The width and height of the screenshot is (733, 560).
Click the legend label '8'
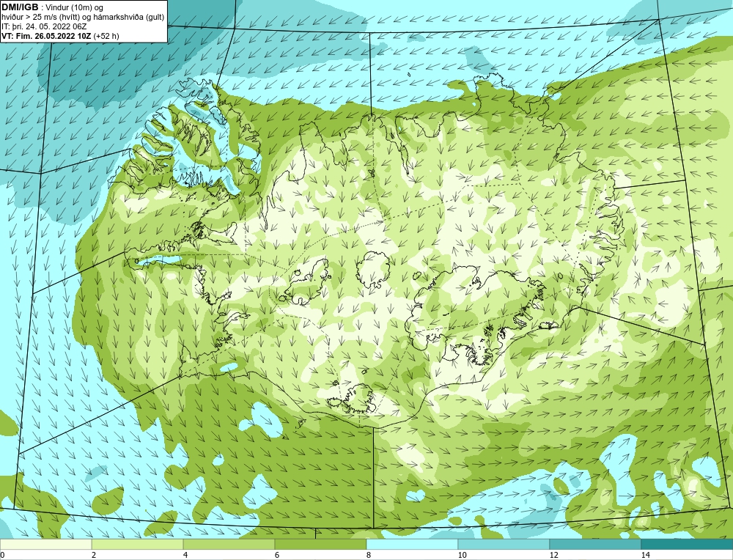[x=369, y=555]
